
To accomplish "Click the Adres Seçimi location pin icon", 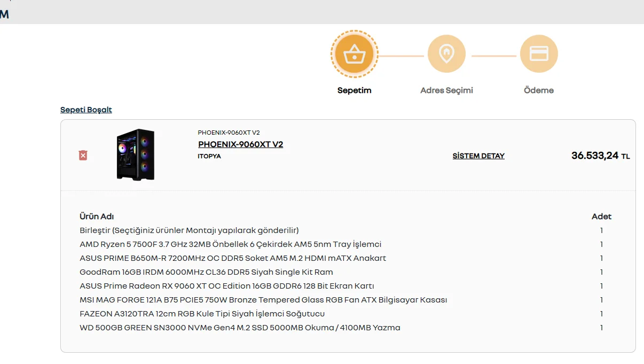I will (x=446, y=54).
